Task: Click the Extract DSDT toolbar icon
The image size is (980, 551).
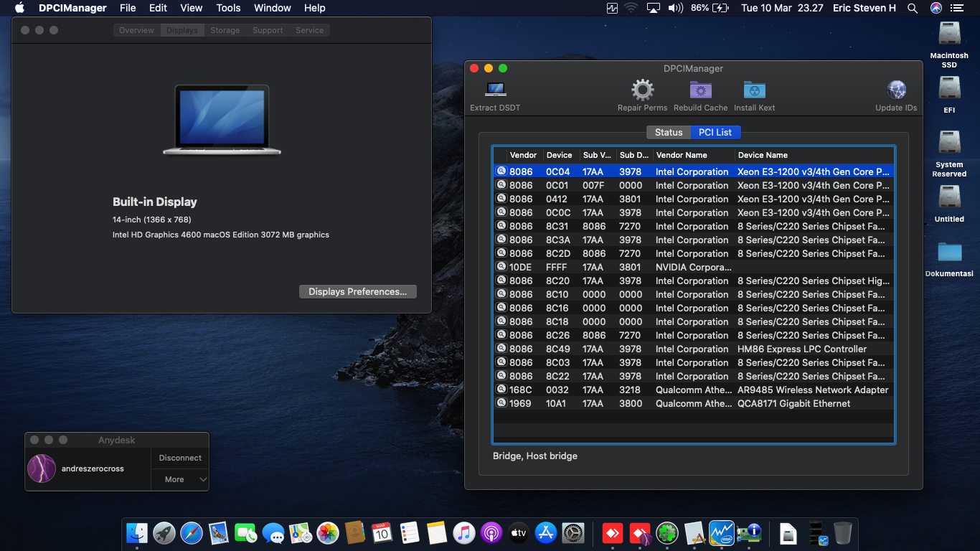Action: pos(495,90)
